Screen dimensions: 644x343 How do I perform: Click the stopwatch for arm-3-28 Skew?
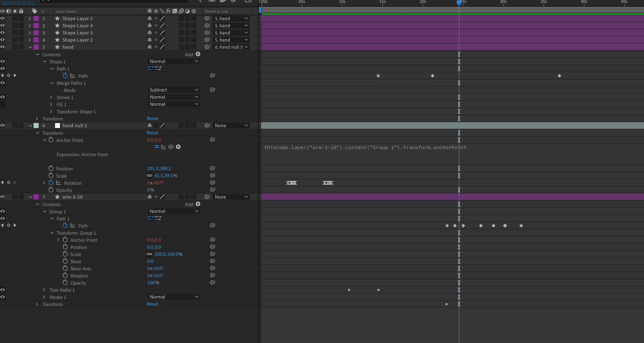(65, 261)
